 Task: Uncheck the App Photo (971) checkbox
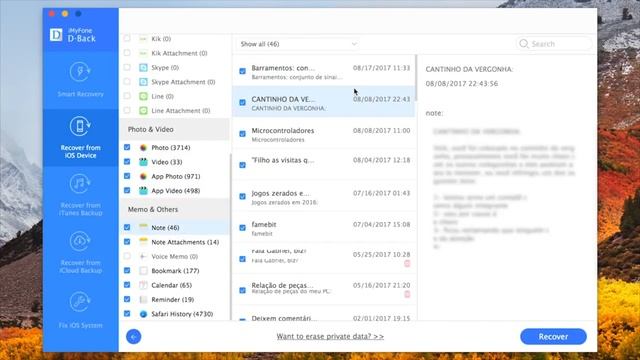127,176
